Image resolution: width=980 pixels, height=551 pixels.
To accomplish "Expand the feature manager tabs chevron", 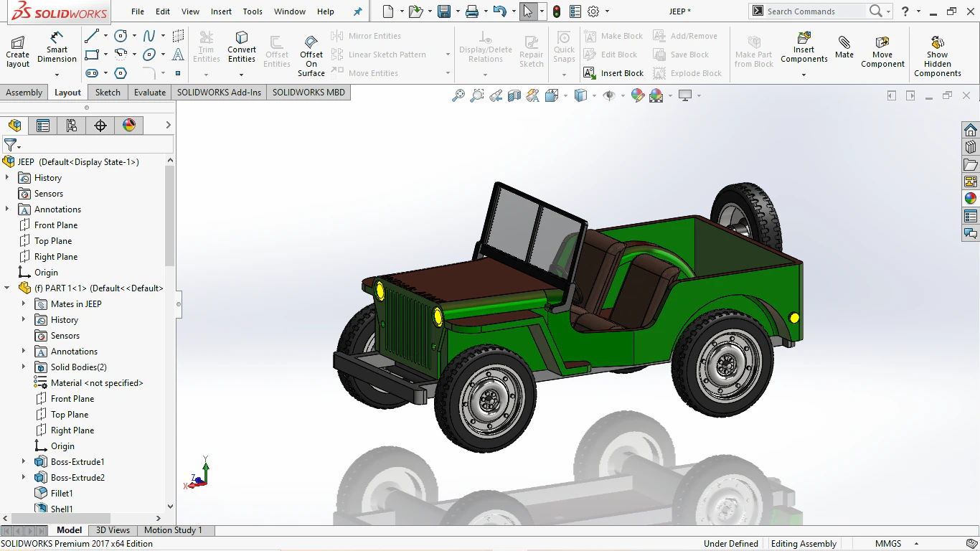I will tap(169, 125).
